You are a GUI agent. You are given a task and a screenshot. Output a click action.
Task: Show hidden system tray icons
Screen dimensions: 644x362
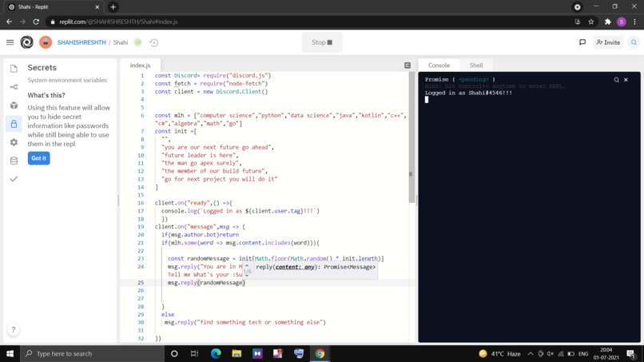(x=531, y=353)
